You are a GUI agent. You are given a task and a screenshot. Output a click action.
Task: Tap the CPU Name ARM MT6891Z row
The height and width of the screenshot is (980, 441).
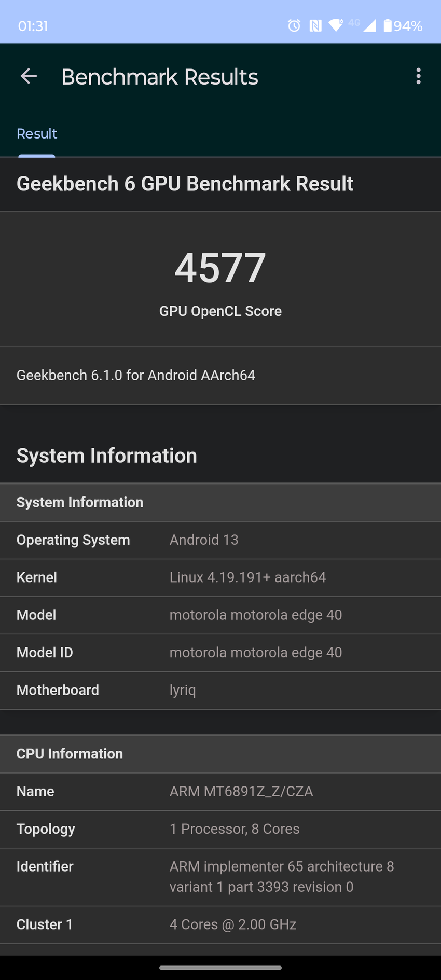(x=220, y=792)
